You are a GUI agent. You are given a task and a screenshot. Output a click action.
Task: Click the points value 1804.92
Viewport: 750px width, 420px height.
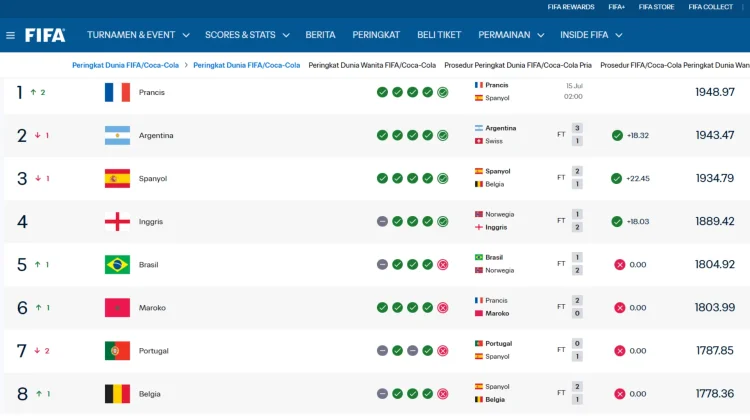[x=715, y=265]
